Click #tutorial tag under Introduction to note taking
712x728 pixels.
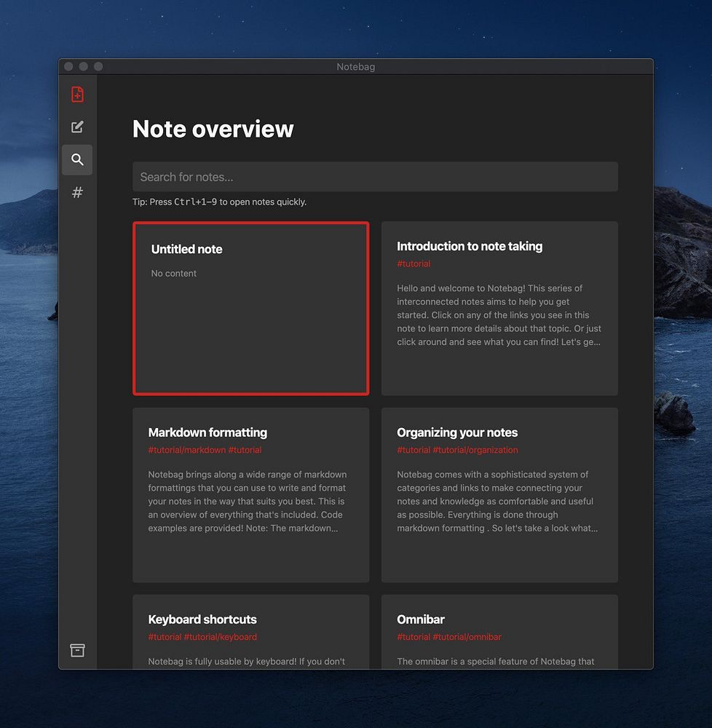(414, 264)
